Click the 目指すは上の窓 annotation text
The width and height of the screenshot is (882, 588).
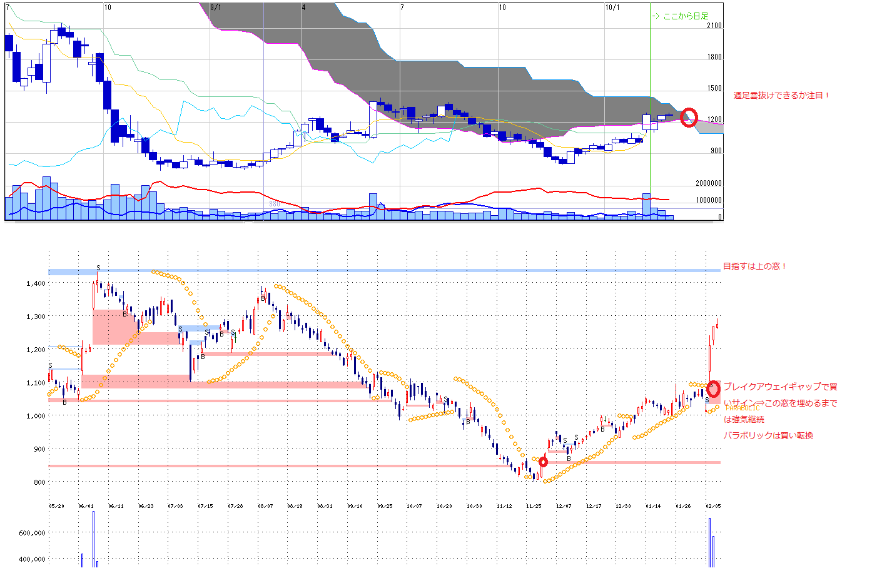click(754, 266)
